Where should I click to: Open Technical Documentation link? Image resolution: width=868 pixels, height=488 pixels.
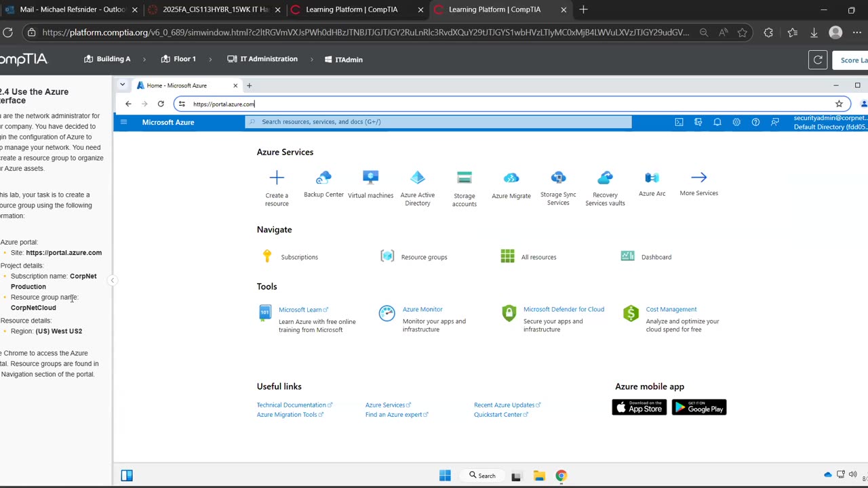[x=294, y=405]
